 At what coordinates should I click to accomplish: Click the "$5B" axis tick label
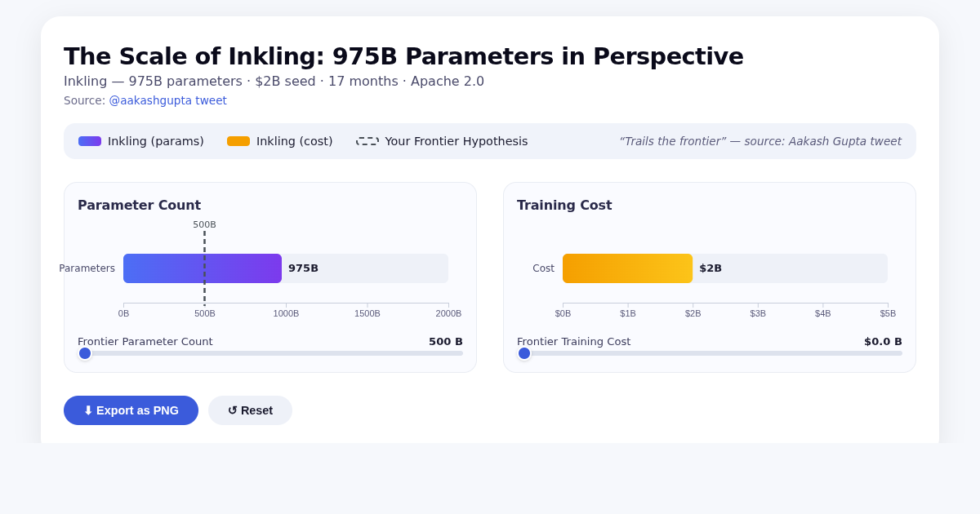point(888,313)
